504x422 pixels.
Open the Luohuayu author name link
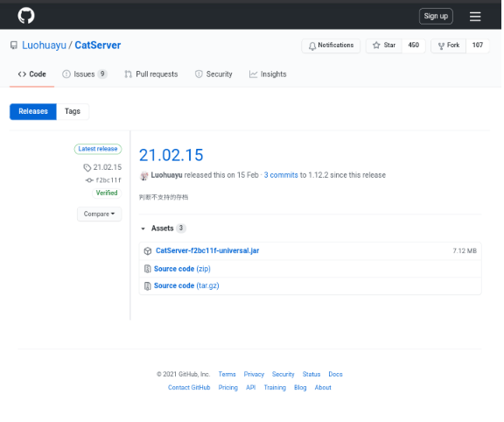tap(166, 175)
